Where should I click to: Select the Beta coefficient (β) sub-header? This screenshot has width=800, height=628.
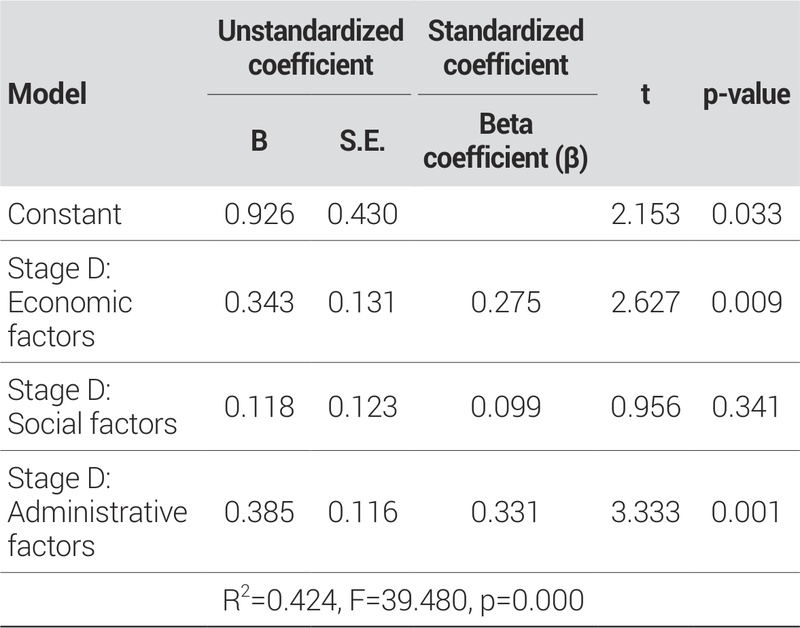506,141
